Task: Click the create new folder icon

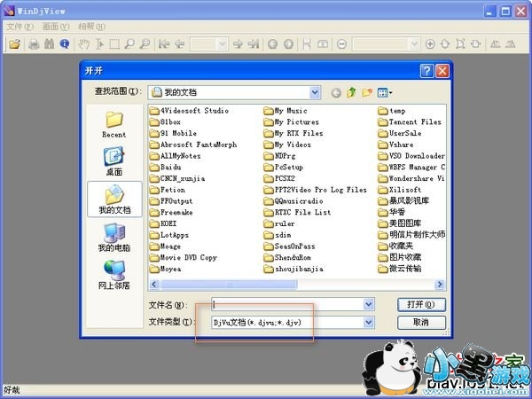Action: point(367,92)
